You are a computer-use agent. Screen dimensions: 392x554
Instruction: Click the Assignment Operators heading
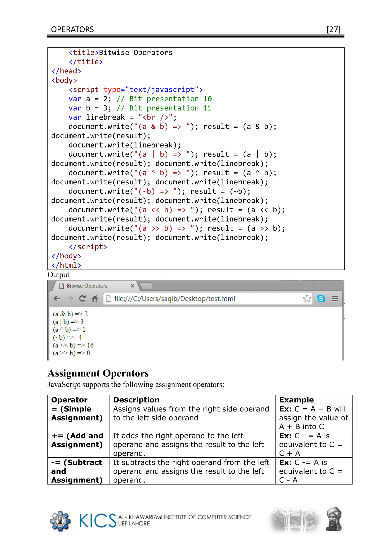point(98,373)
